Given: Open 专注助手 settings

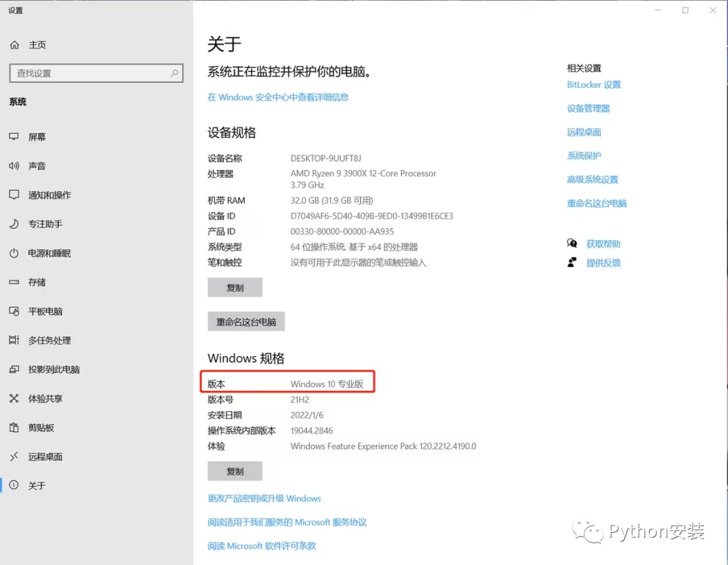Looking at the screenshot, I should pos(46,224).
